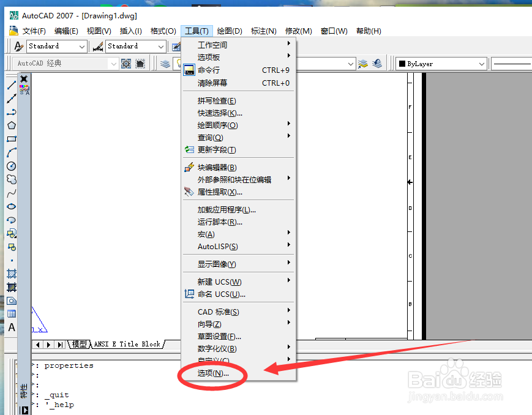Choose 快速选择(K)... menu item
Viewport: 532px width, 415px height.
(x=239, y=113)
